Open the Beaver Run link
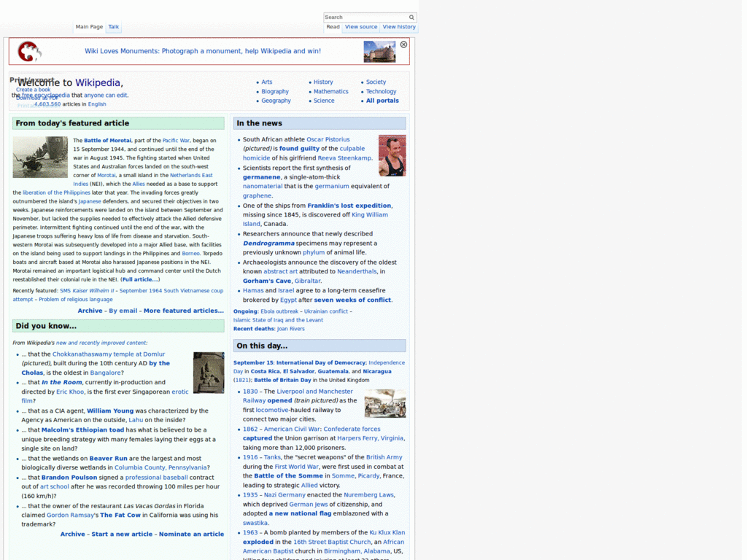The image size is (747, 560). pos(108,459)
